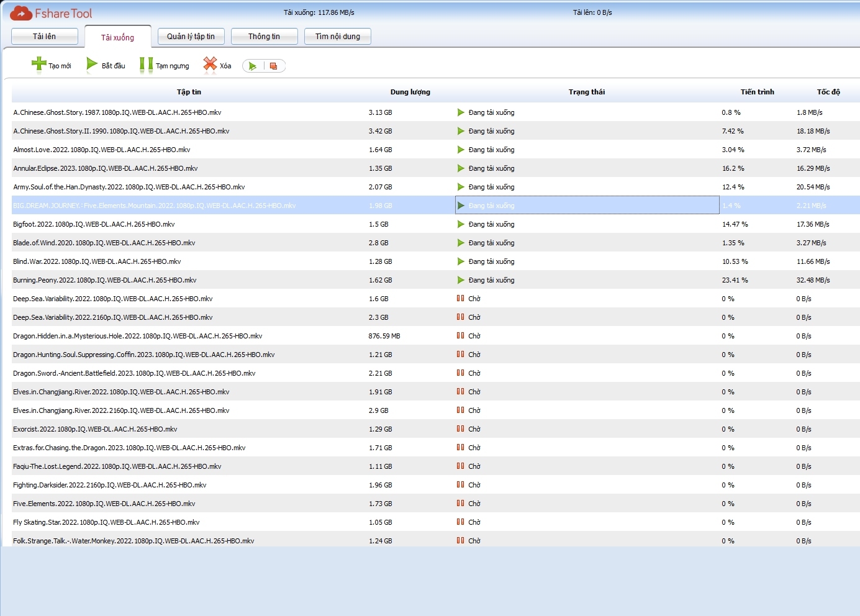Click pause icon for Folk.Strange.Talk row

460,540
